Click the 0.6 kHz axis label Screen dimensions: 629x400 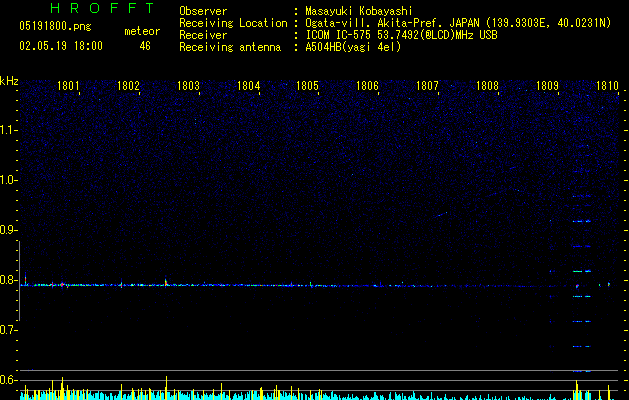click(8, 380)
